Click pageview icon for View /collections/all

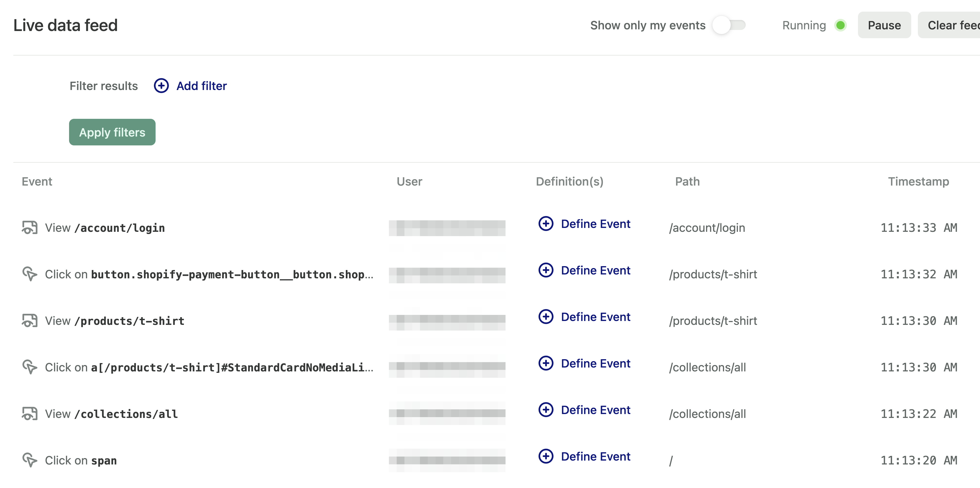29,413
